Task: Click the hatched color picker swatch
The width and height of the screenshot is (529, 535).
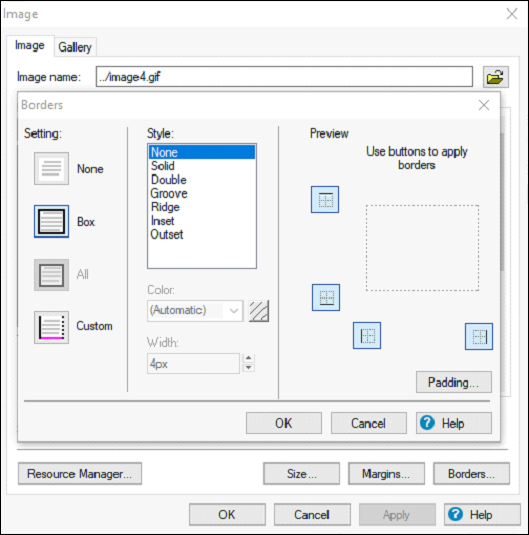Action: click(x=259, y=311)
